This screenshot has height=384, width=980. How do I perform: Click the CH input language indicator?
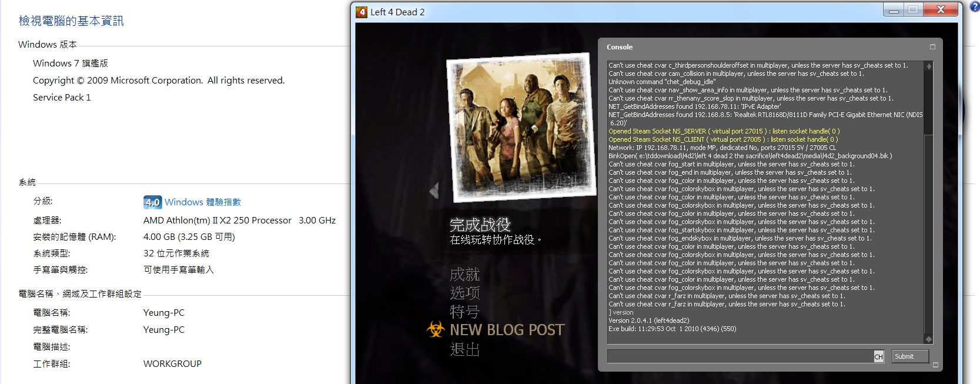tap(878, 356)
